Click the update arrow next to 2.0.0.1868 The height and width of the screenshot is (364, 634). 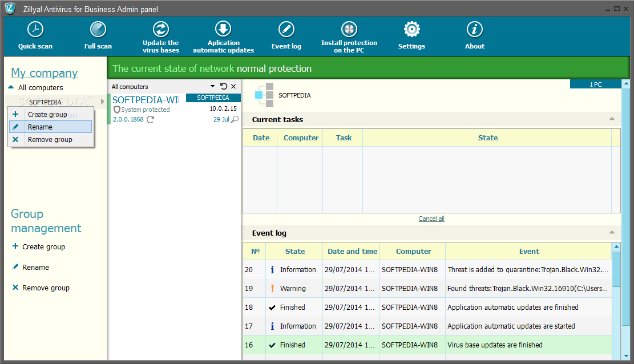coord(151,119)
